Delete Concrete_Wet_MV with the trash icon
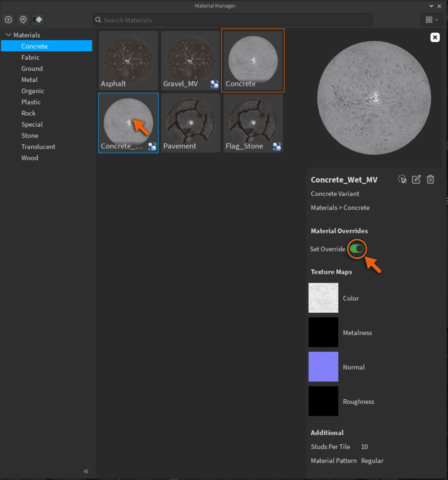Screen dimensions: 448x480 point(430,179)
